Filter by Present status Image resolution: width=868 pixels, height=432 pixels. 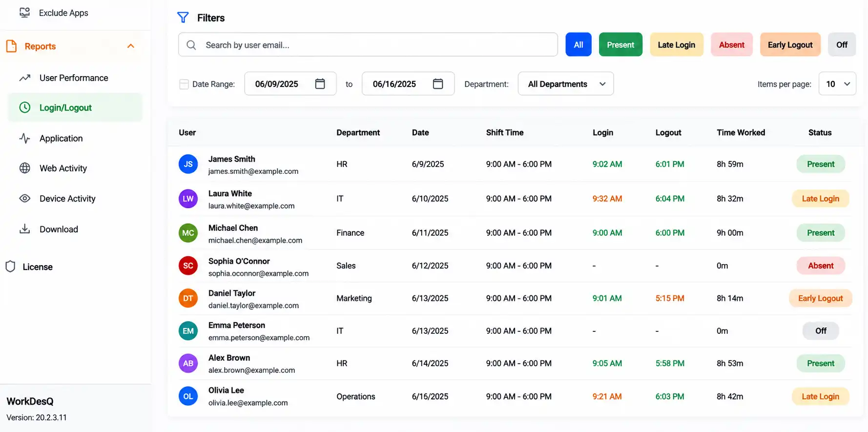[620, 44]
